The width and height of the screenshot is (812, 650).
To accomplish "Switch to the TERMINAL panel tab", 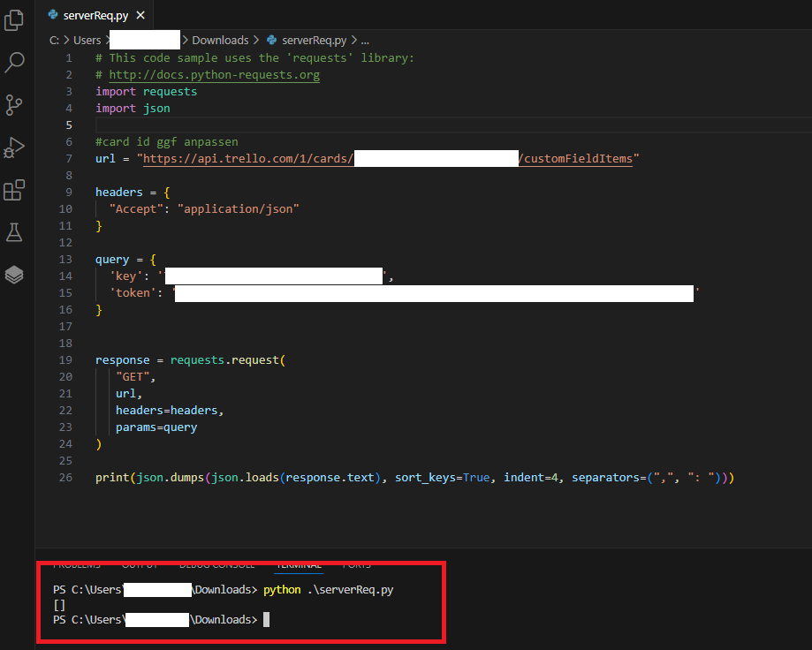I will [299, 565].
